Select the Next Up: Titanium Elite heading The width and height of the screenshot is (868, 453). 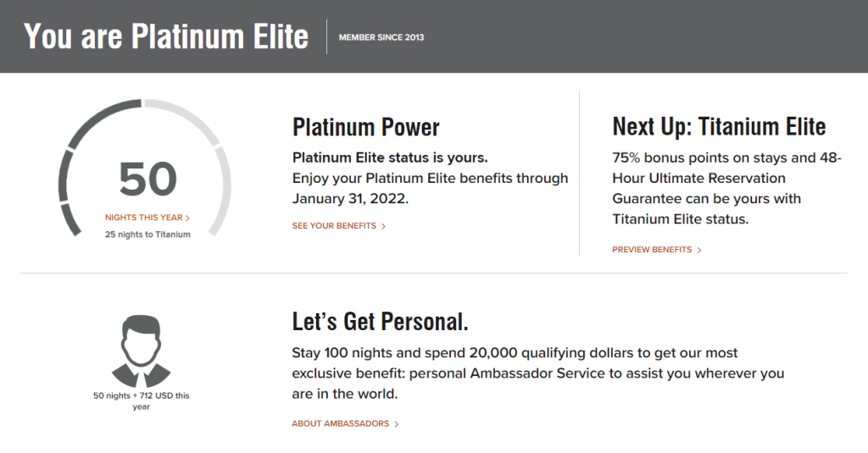pyautogui.click(x=719, y=127)
